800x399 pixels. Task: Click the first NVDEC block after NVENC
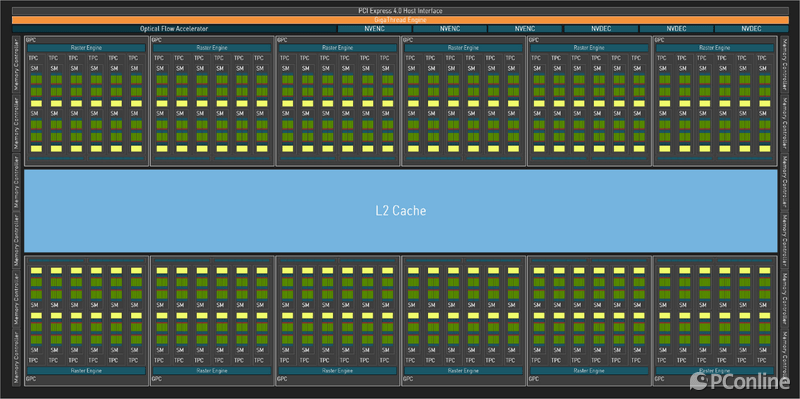[600, 29]
